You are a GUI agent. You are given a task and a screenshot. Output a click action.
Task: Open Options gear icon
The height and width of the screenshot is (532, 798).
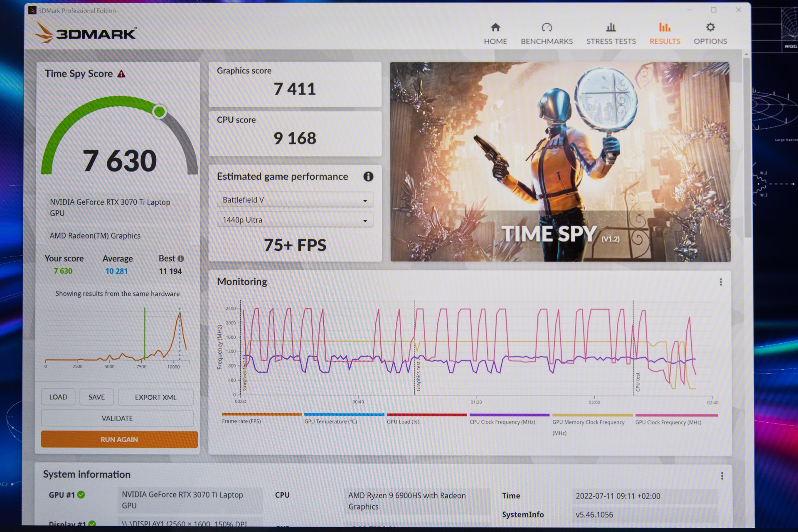coord(710,28)
